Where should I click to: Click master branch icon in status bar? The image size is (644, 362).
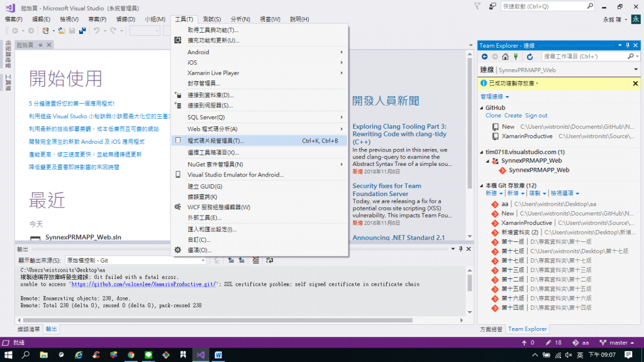click(x=602, y=343)
